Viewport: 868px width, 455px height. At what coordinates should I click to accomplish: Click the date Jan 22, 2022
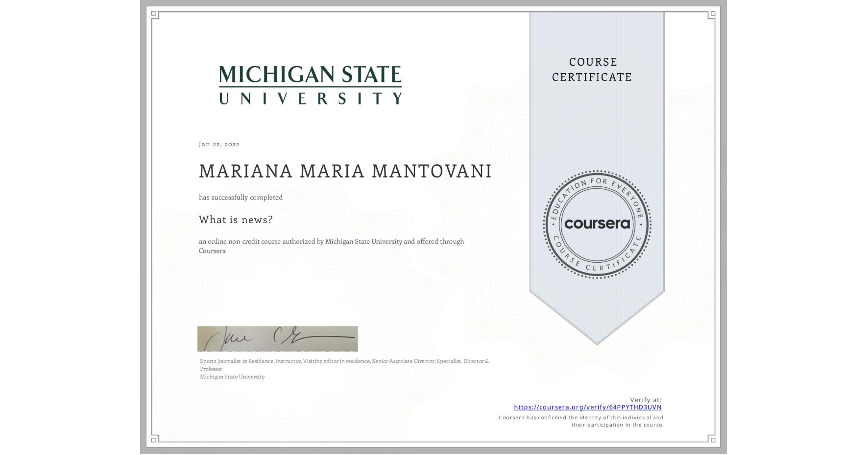tap(219, 144)
